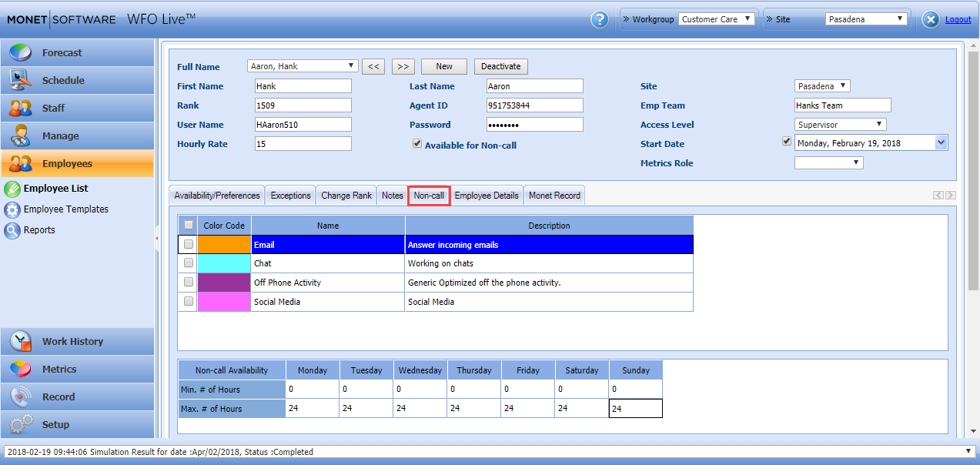Open help with the question mark icon
The width and height of the screenshot is (980, 465).
[600, 20]
